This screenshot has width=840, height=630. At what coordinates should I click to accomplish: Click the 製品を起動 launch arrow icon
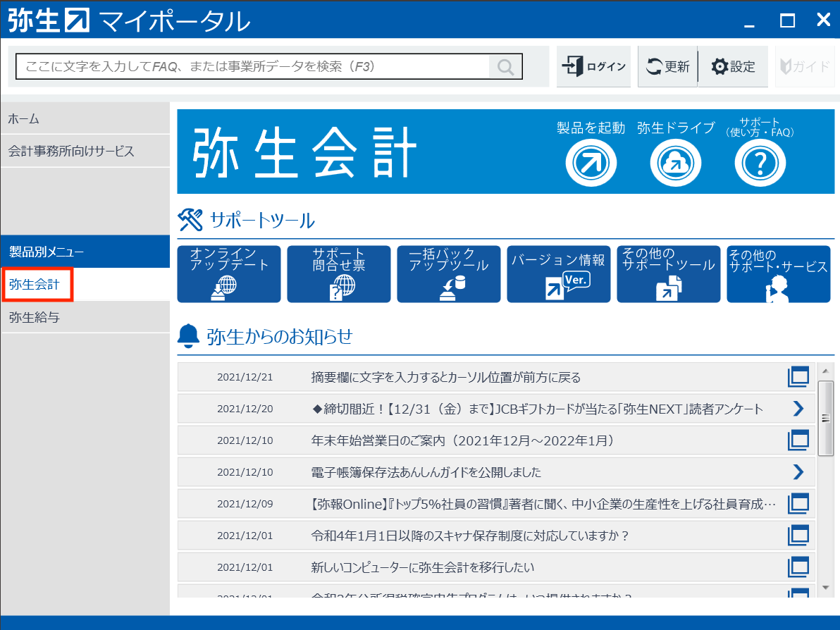pos(591,163)
